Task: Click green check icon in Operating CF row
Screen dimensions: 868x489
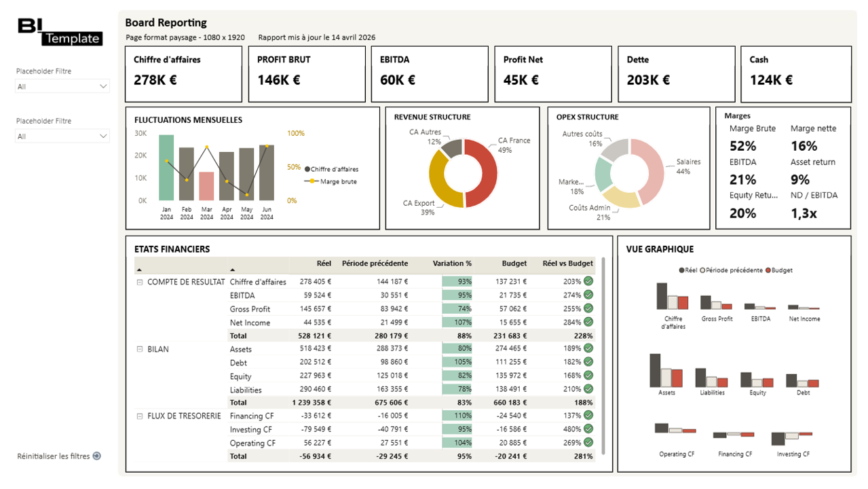Action: (x=588, y=443)
